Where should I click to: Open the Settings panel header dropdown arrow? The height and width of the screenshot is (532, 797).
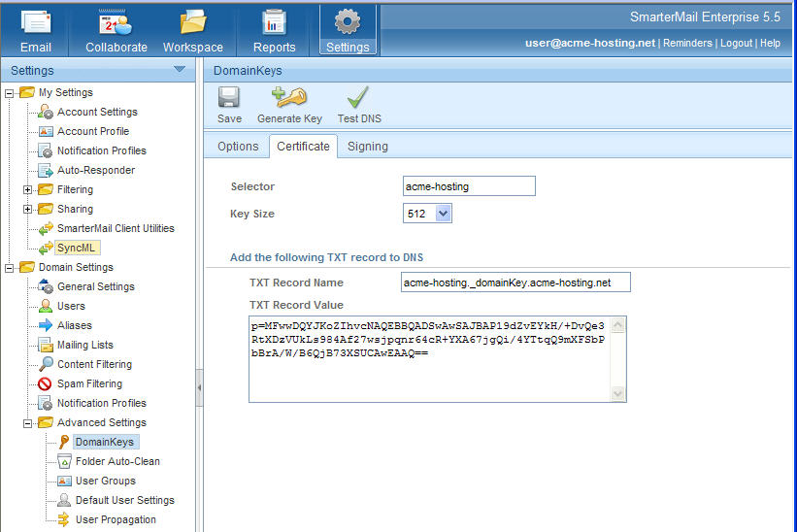pos(180,69)
